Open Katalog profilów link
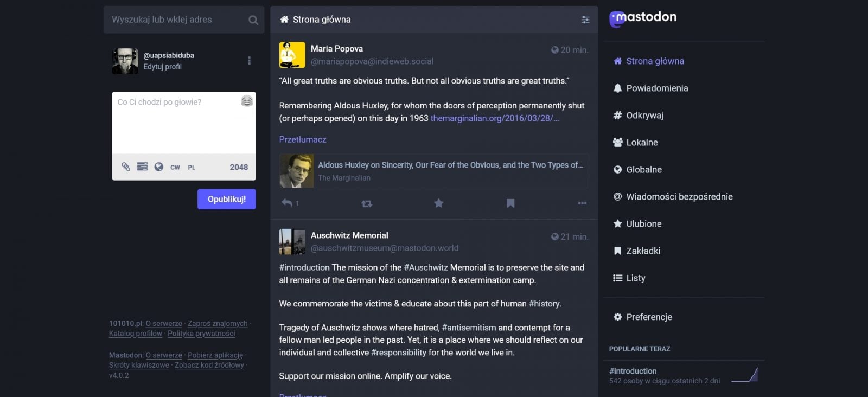The width and height of the screenshot is (868, 397). coord(136,334)
